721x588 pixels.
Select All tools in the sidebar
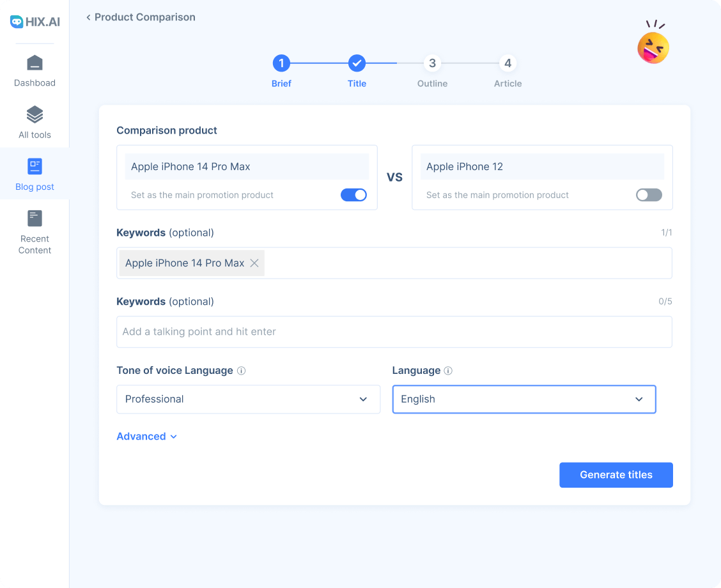coord(35,121)
